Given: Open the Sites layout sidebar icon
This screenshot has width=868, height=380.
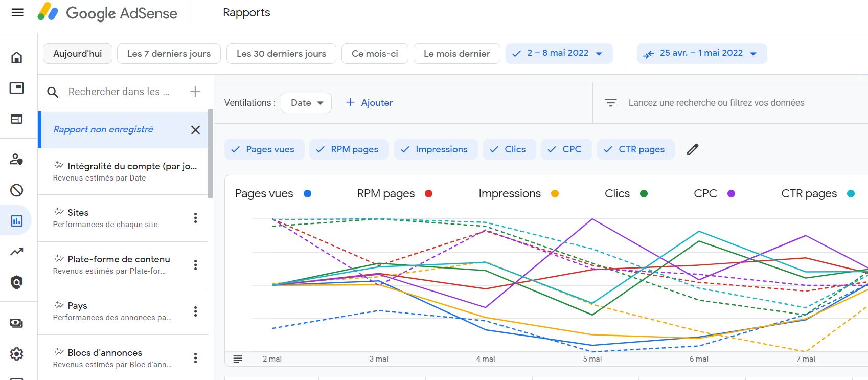Looking at the screenshot, I should point(17,119).
